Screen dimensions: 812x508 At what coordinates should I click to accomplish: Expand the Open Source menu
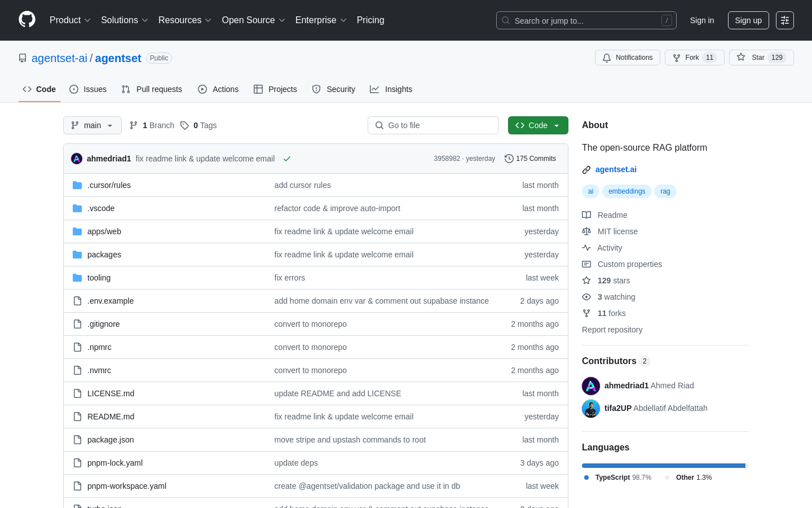click(x=254, y=20)
